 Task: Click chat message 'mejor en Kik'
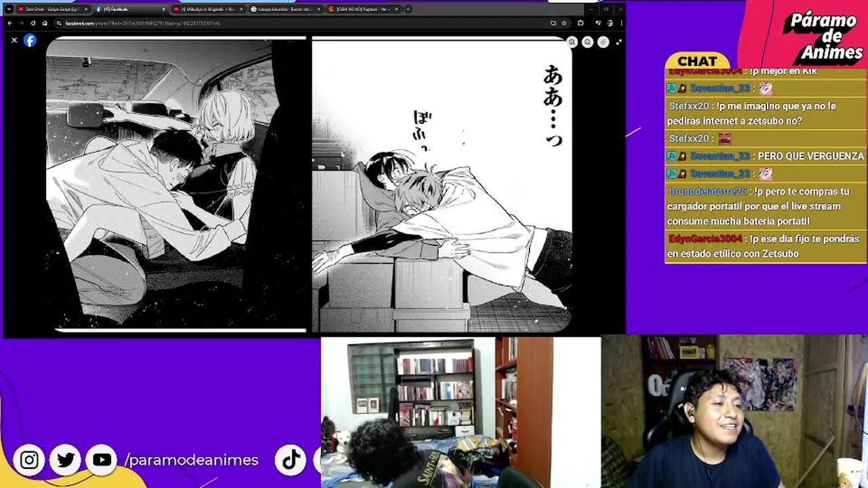pos(783,71)
